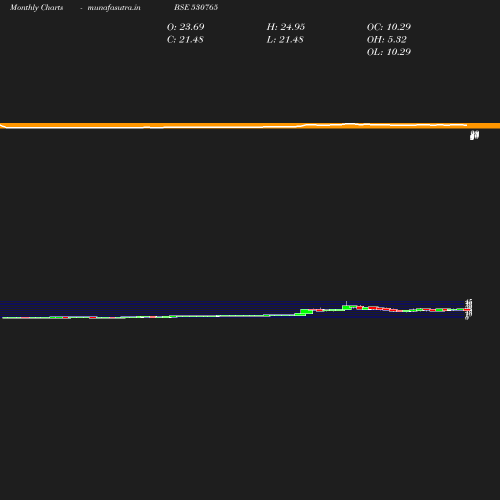Select the first red candle after breakout
Image resolution: width=500 pixels, height=500 pixels.
[x=320, y=310]
